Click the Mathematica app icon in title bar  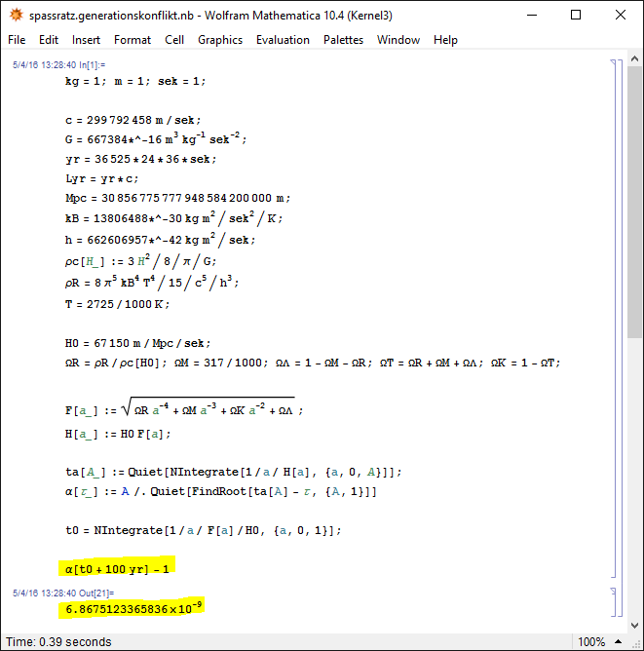[17, 15]
